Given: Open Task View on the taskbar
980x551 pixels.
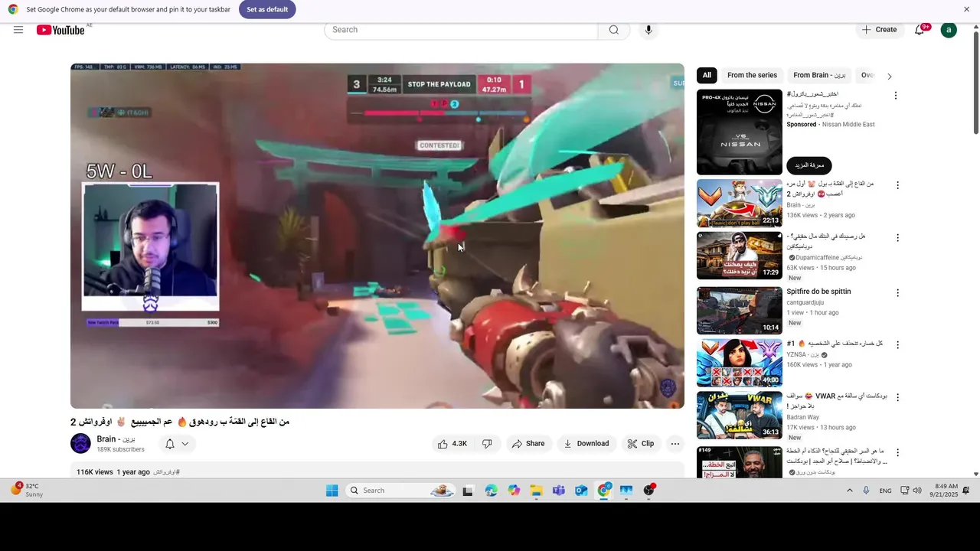Looking at the screenshot, I should pos(468,491).
